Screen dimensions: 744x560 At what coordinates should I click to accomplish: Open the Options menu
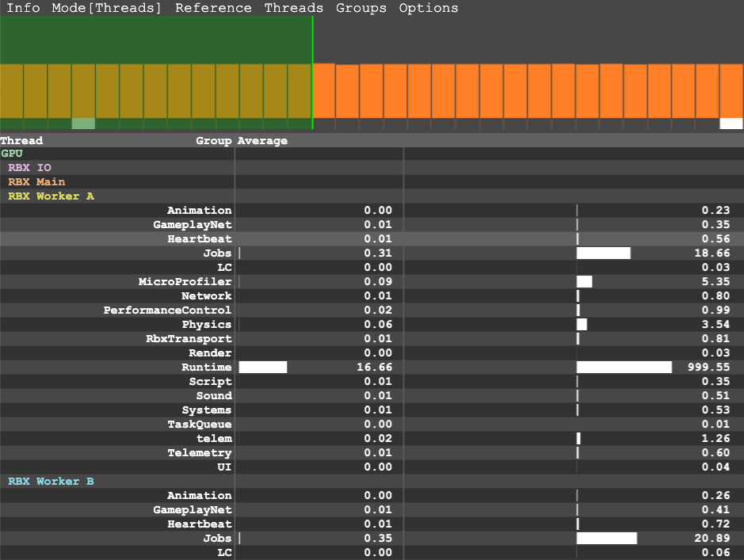pyautogui.click(x=429, y=8)
